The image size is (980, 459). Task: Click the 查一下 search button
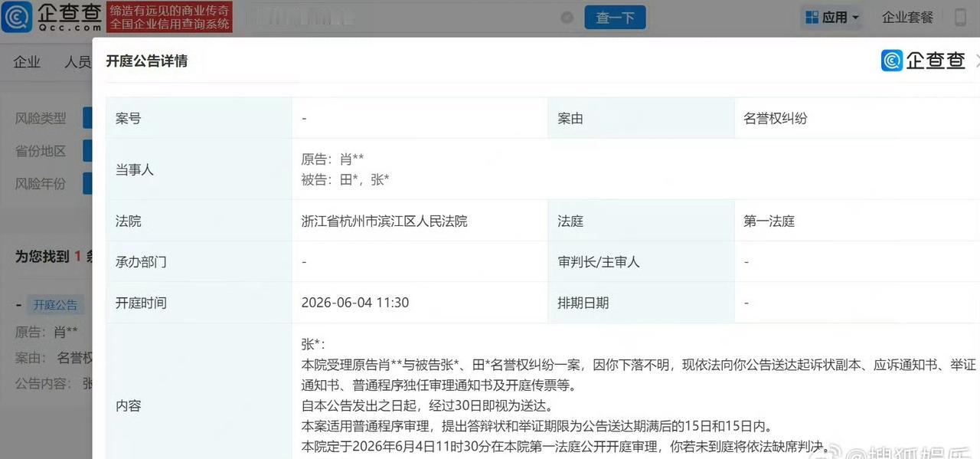(x=615, y=17)
